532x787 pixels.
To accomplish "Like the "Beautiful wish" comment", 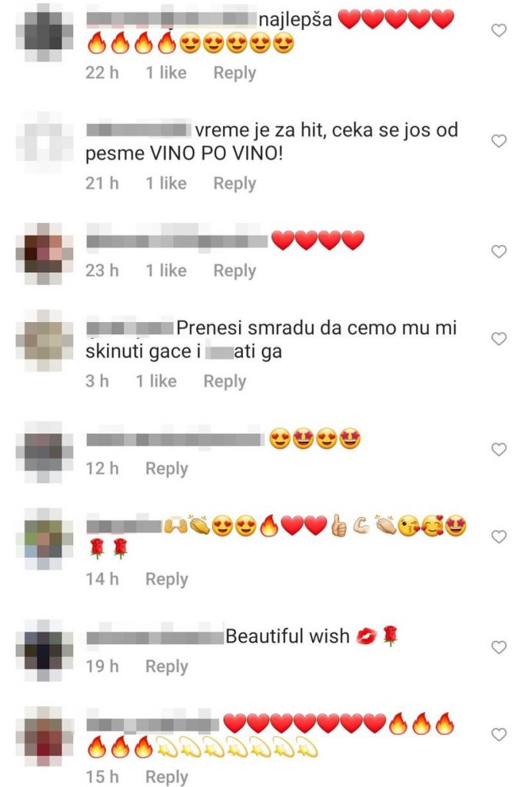I will [x=498, y=647].
